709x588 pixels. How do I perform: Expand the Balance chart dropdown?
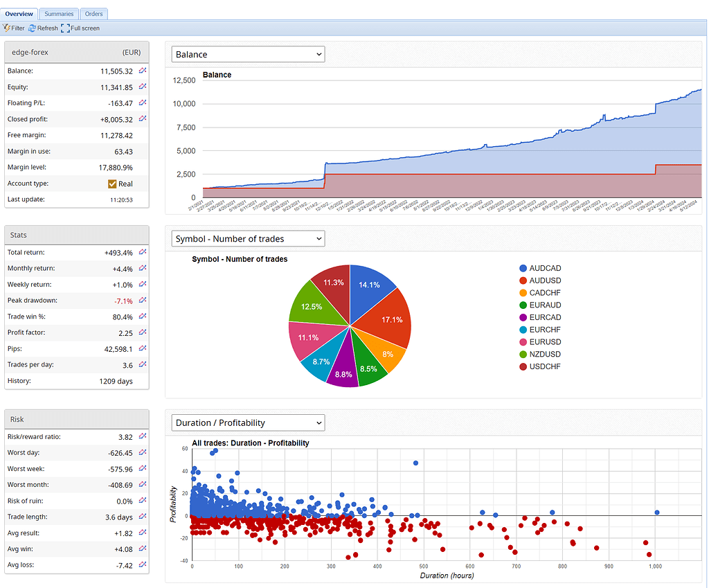pyautogui.click(x=248, y=54)
